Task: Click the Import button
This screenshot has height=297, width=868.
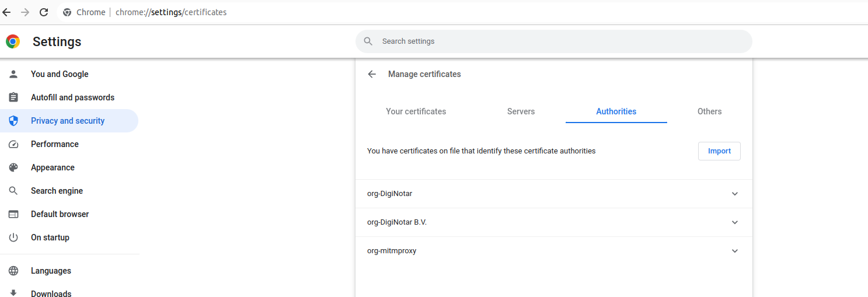Action: pyautogui.click(x=719, y=151)
